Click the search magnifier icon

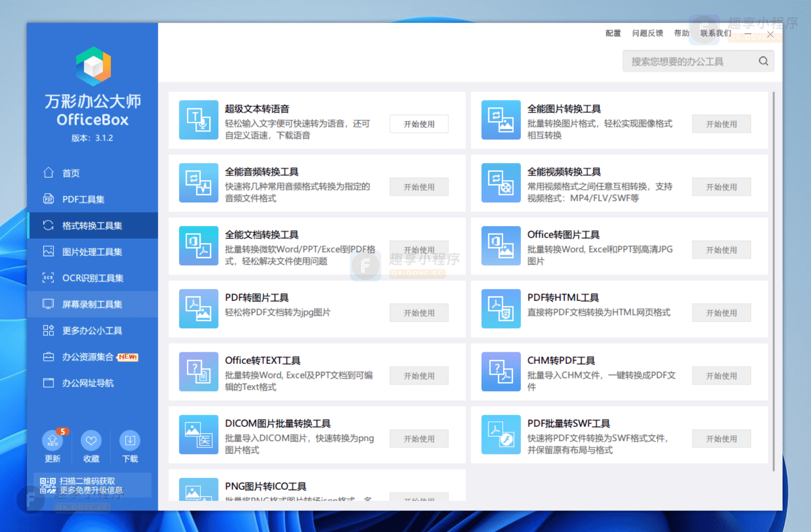(x=763, y=61)
